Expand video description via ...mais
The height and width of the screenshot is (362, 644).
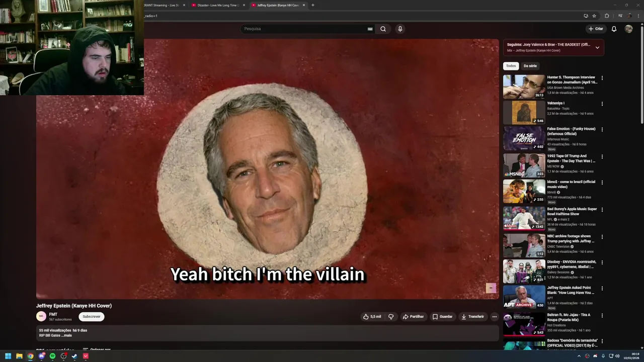(x=67, y=335)
